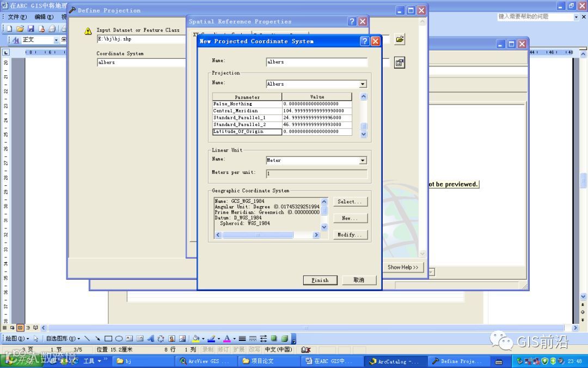Viewport: 588px width, 368px height.
Task: Insert Picture from drawing toolbar
Action: point(182,339)
